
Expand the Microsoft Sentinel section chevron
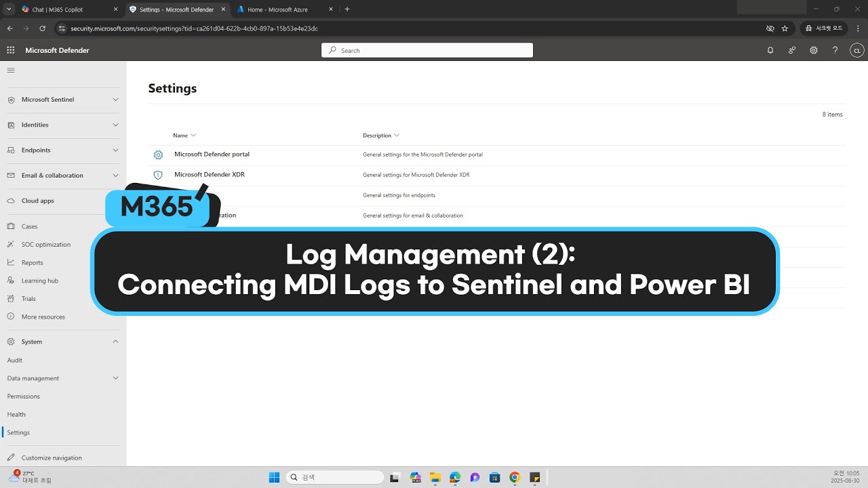coord(115,100)
